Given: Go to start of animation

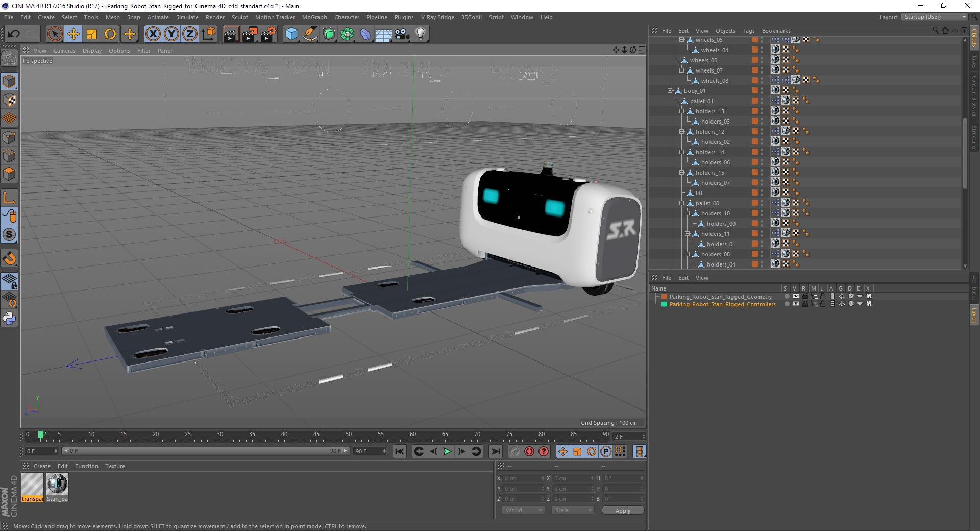Looking at the screenshot, I should pos(400,451).
